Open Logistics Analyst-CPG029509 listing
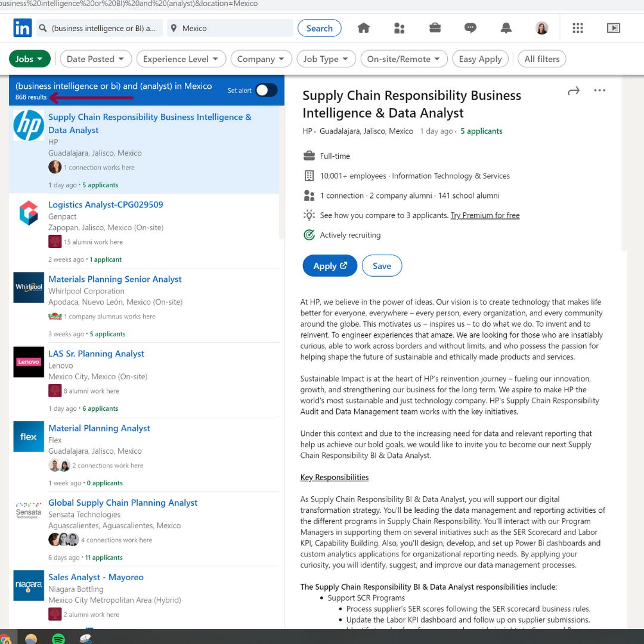 point(106,205)
